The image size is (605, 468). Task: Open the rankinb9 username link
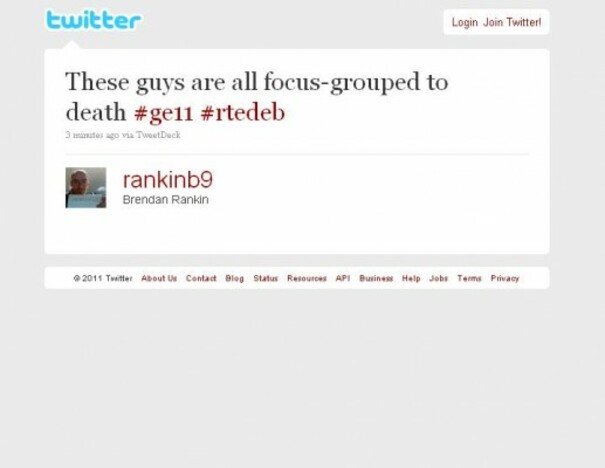click(167, 180)
